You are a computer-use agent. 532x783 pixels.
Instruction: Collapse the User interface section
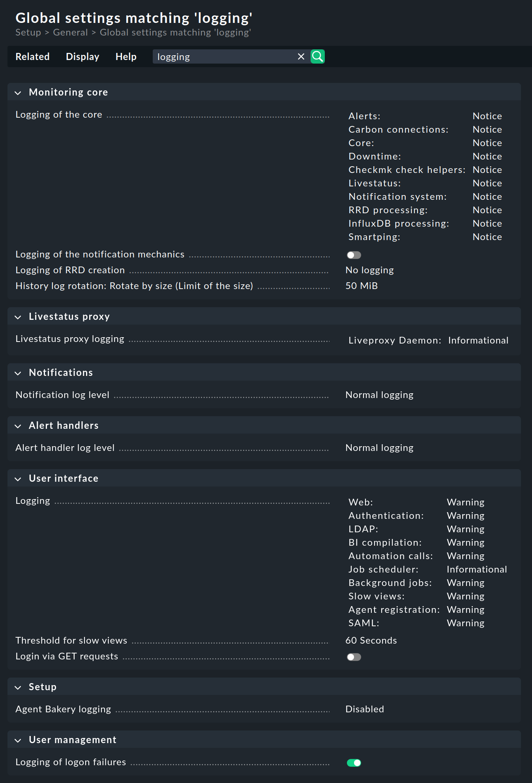click(18, 479)
